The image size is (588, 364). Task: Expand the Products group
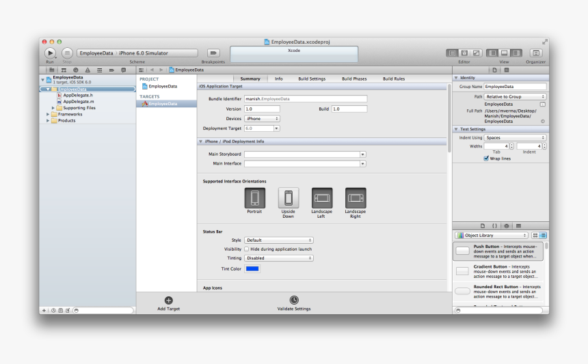pyautogui.click(x=48, y=121)
